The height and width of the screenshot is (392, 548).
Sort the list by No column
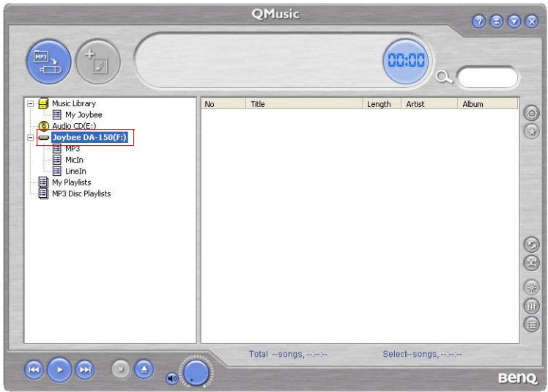pos(223,104)
